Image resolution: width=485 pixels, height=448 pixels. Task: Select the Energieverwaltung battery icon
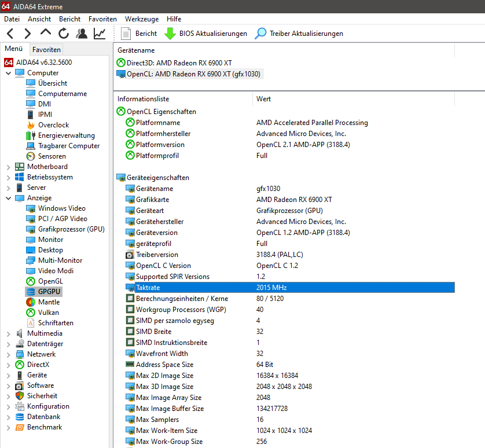pos(31,135)
